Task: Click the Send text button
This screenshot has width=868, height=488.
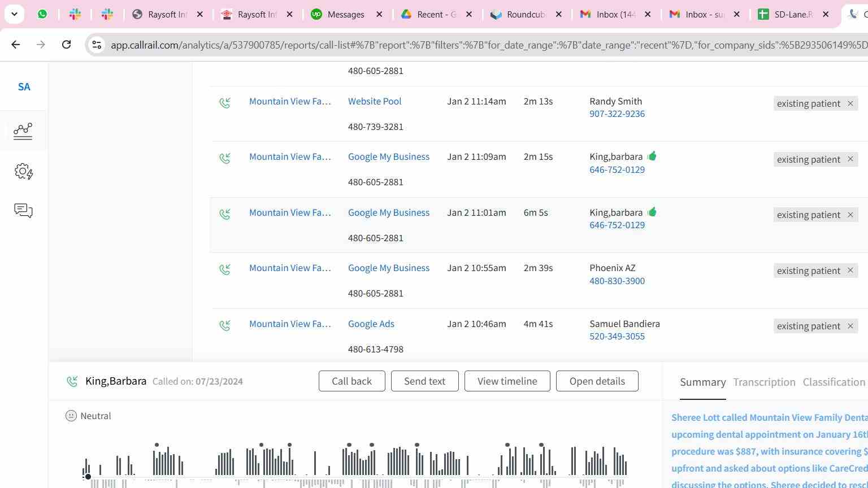Action: point(424,381)
